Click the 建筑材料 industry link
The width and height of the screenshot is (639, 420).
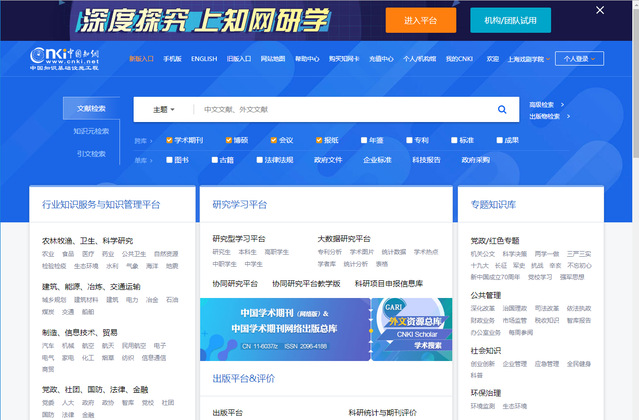point(86,300)
